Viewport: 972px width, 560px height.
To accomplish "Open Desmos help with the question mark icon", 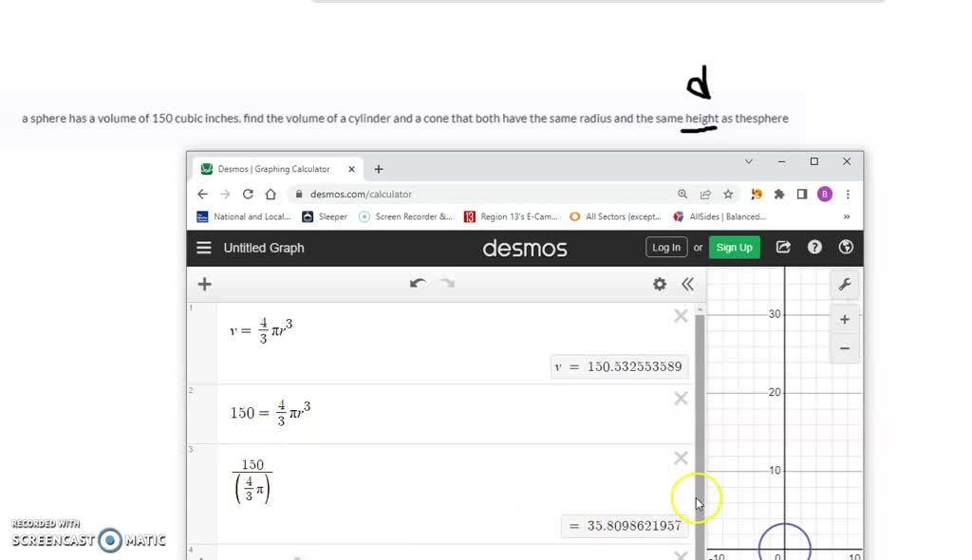I will 814,247.
